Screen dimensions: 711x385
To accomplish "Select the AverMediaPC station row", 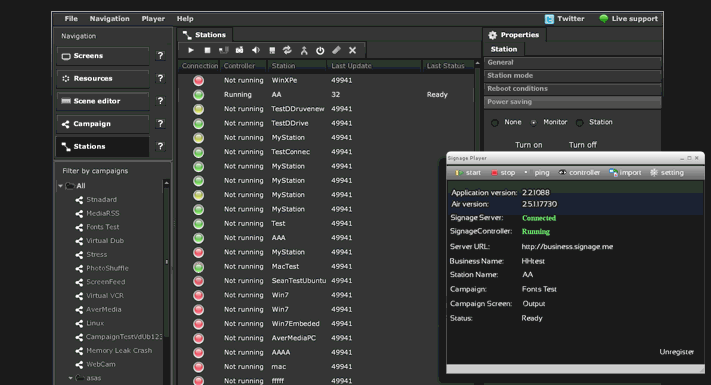I will click(326, 338).
